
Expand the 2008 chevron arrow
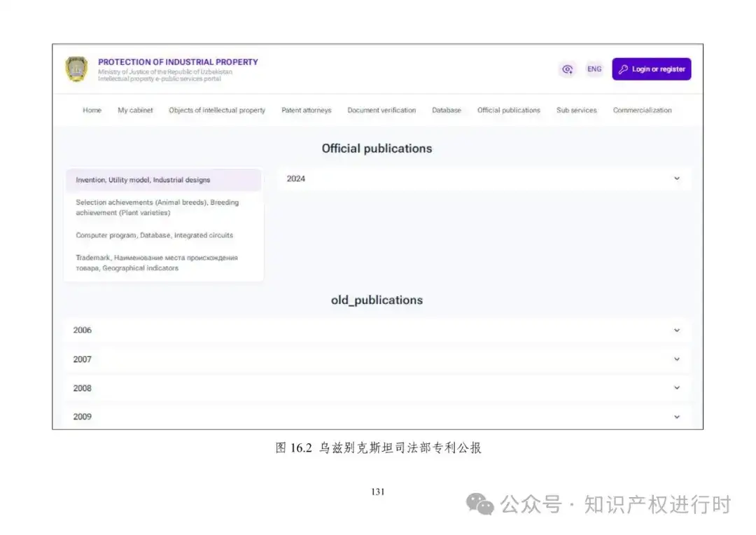676,388
